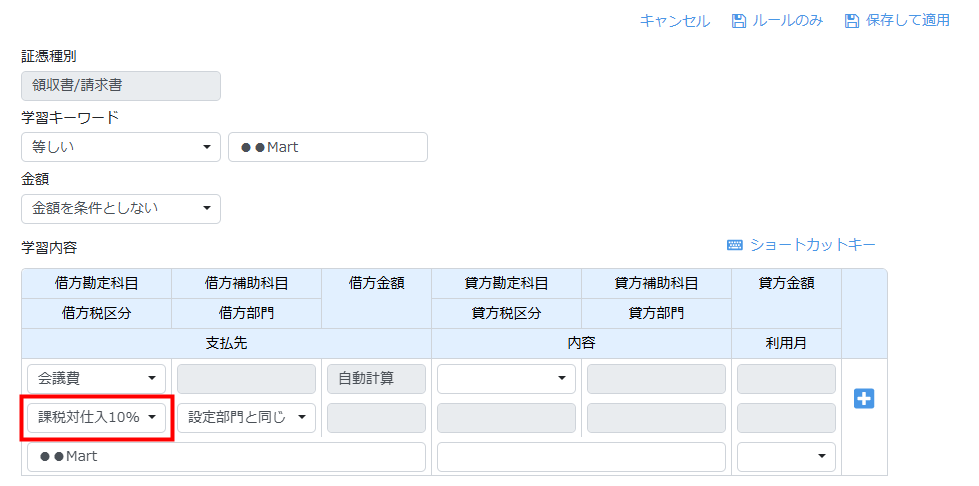Click the 支払先 payee input field
The width and height of the screenshot is (979, 486).
click(226, 457)
